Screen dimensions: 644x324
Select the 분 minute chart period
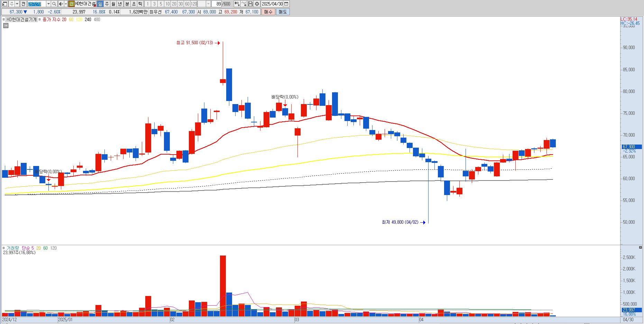pos(127,4)
